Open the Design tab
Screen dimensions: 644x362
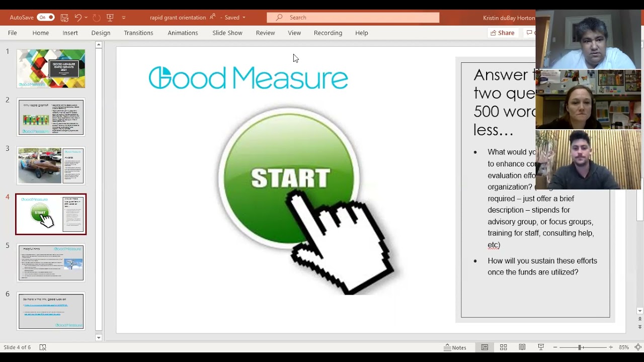coord(101,33)
